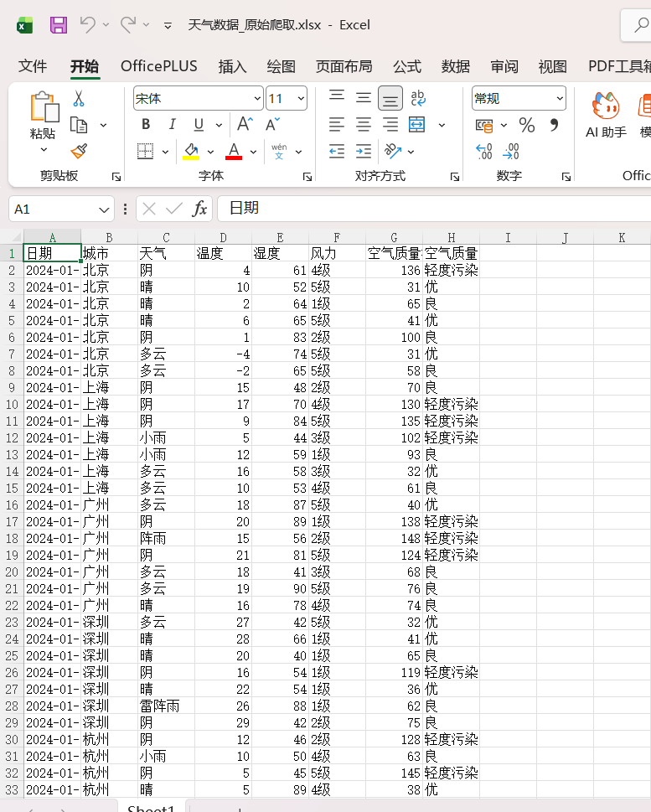Apply the percent style
The width and height of the screenshot is (651, 812).
[527, 125]
